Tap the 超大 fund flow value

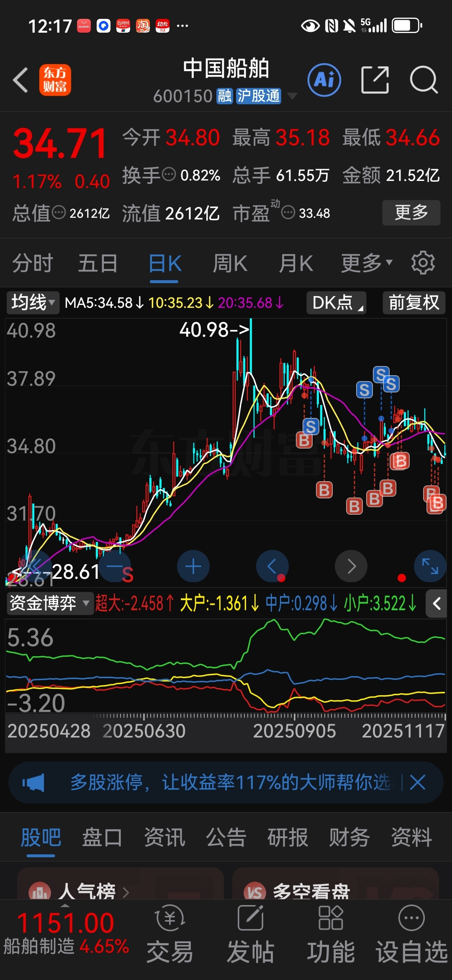coord(135,603)
